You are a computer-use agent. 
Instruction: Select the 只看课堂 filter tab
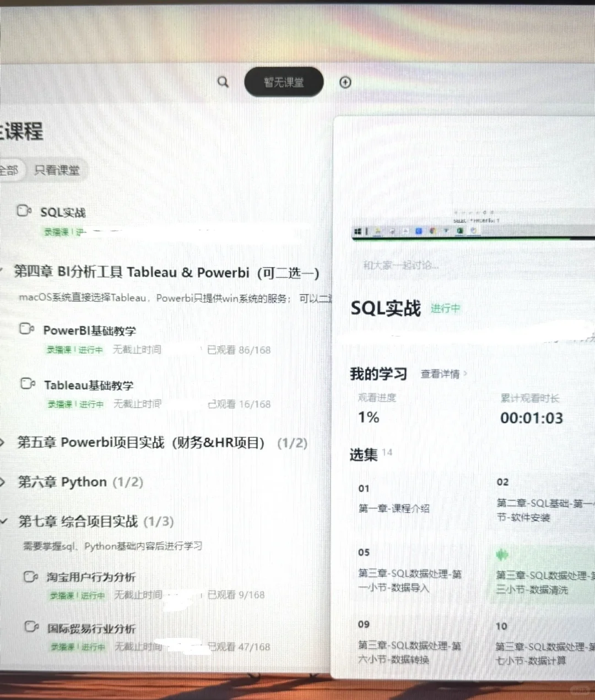click(x=57, y=170)
